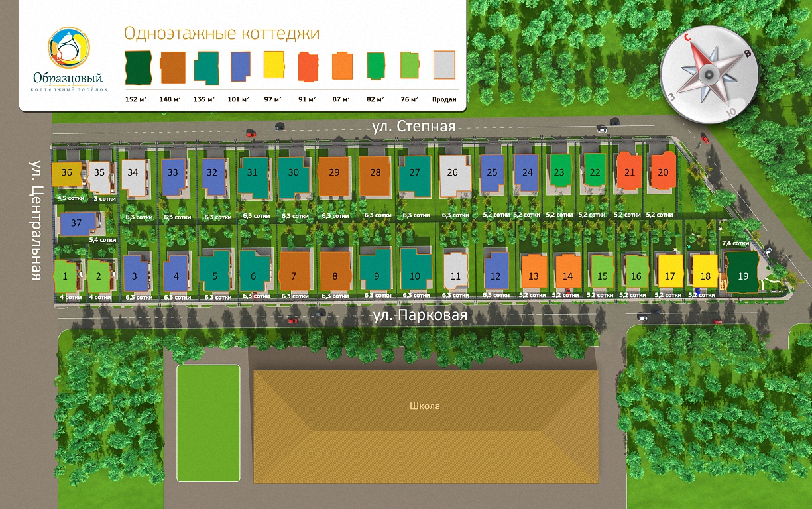This screenshot has height=509, width=812.
Task: Choose blue cottage number 37
Action: (77, 223)
